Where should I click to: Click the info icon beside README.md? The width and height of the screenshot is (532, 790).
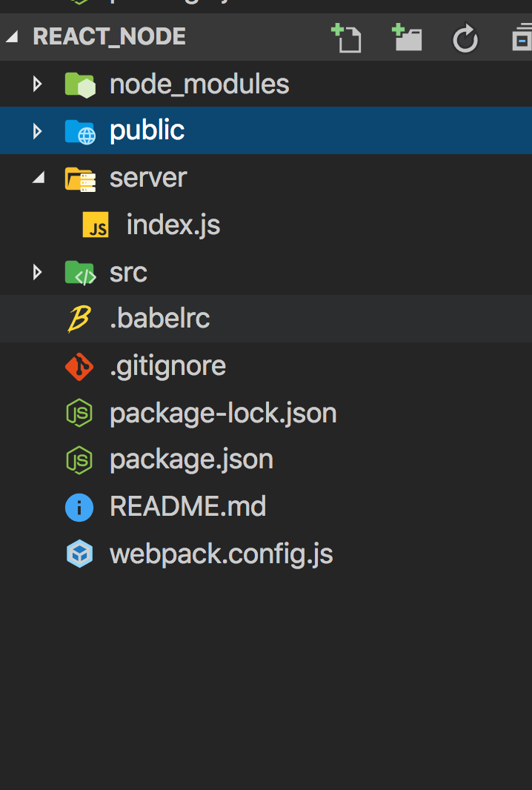click(79, 508)
